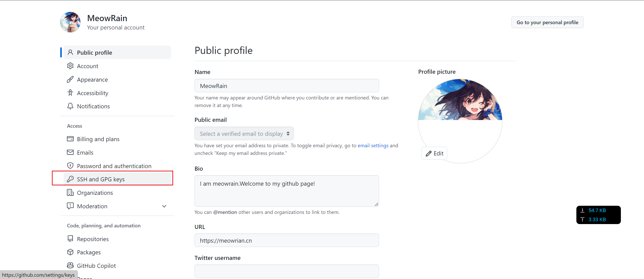
Task: Click the Billing and plans card icon
Action: 70,139
